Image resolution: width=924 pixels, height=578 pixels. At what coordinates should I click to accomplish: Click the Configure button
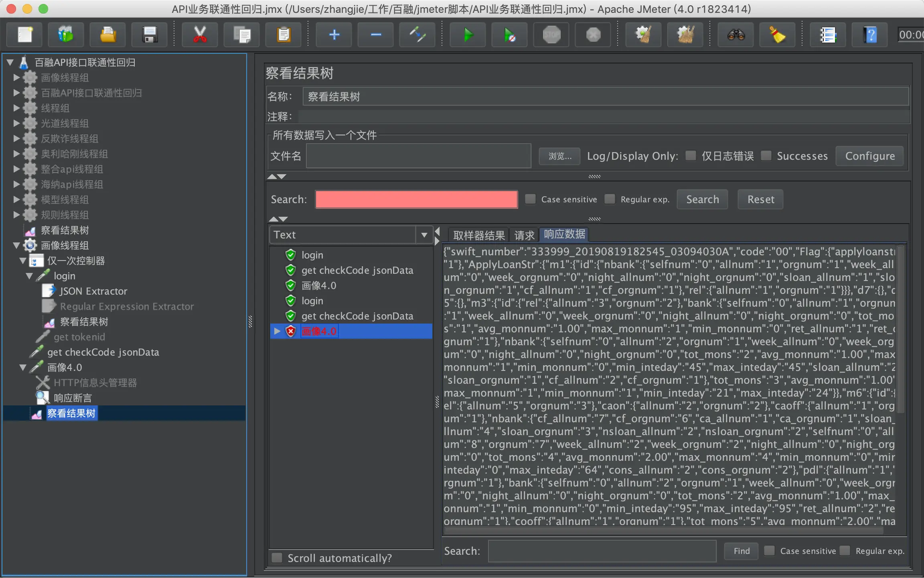(x=869, y=156)
